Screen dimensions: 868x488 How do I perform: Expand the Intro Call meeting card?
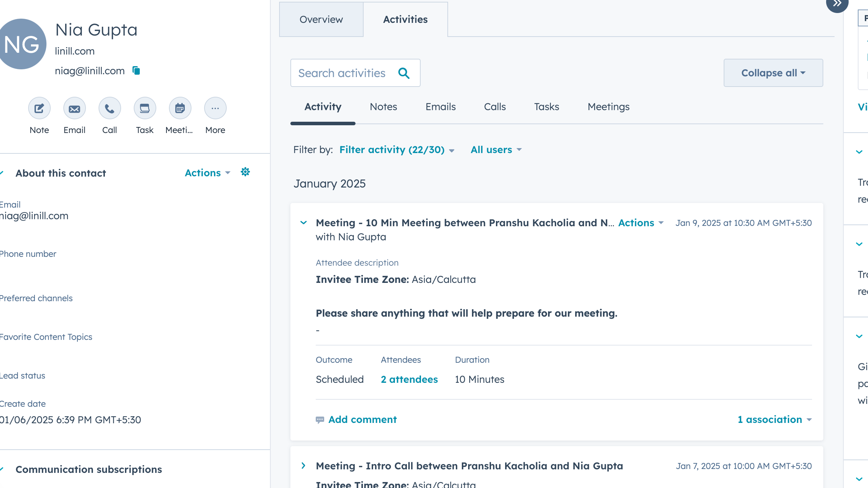(303, 466)
